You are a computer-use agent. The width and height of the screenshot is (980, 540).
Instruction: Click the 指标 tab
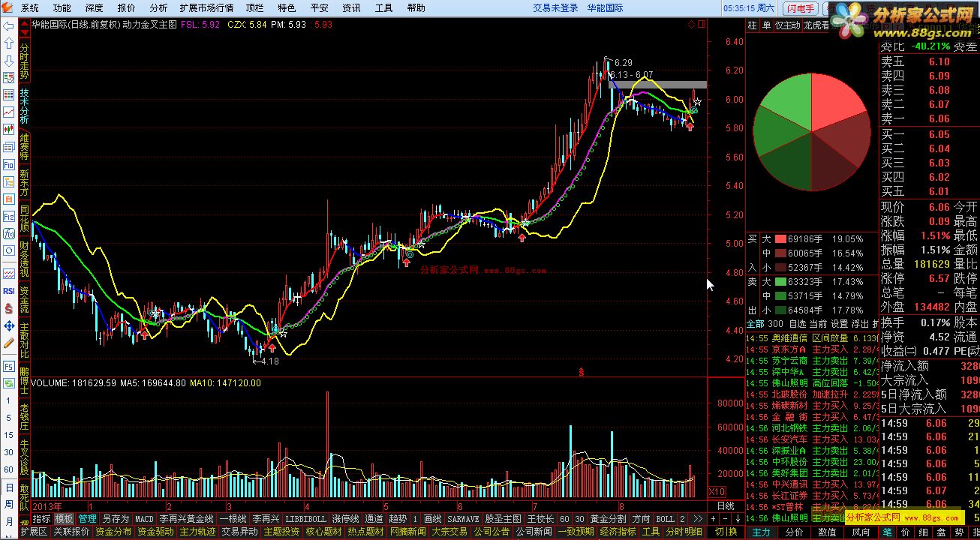(41, 519)
